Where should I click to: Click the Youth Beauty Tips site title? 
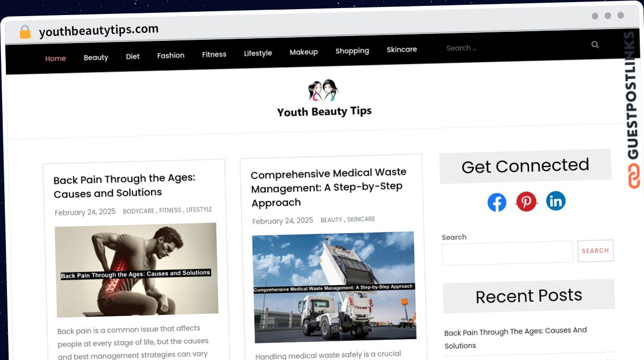click(324, 111)
